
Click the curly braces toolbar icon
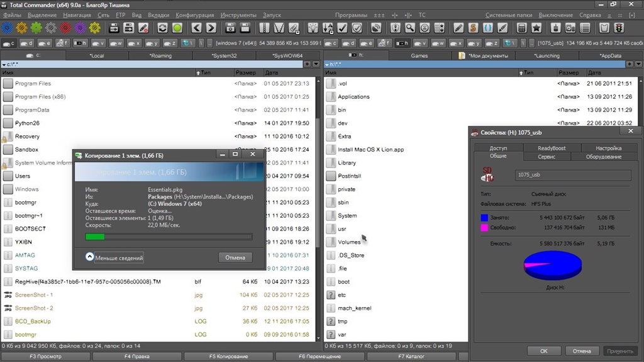(488, 28)
